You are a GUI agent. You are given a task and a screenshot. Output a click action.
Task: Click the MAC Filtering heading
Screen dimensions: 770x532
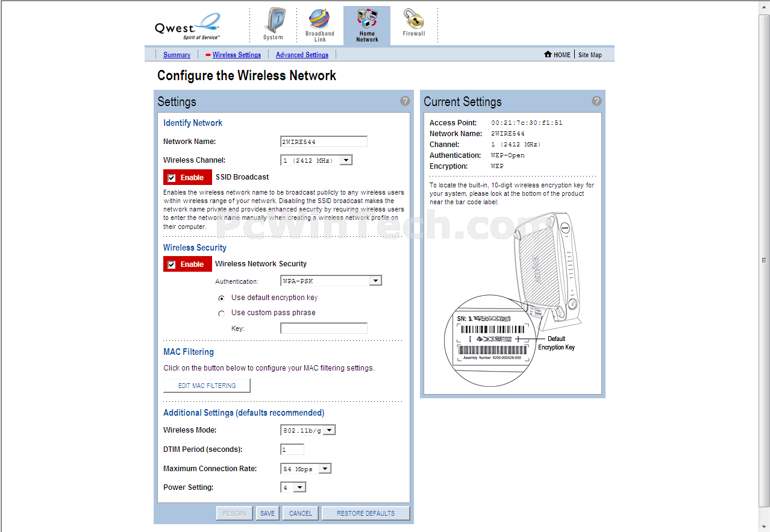[189, 352]
